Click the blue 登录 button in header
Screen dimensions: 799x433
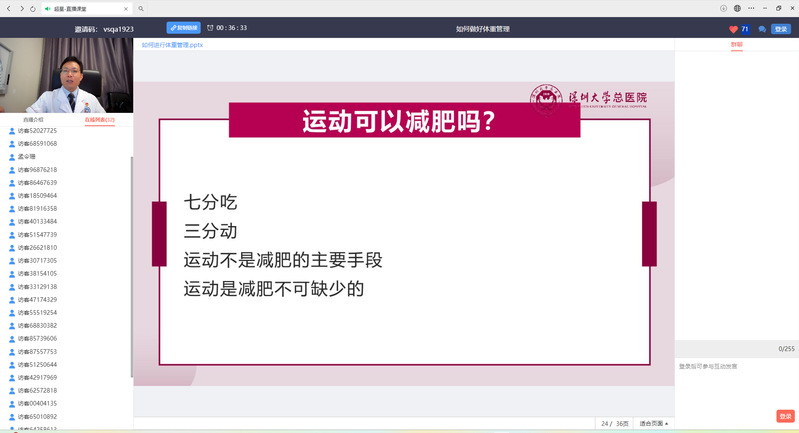pyautogui.click(x=781, y=29)
